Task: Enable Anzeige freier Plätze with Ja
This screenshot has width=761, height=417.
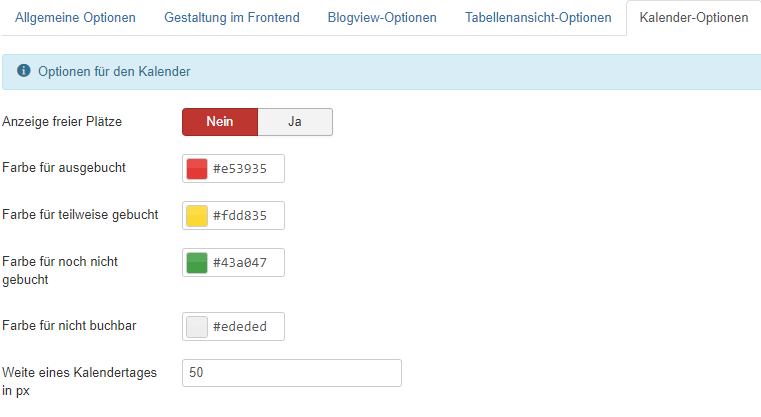Action: pos(295,122)
